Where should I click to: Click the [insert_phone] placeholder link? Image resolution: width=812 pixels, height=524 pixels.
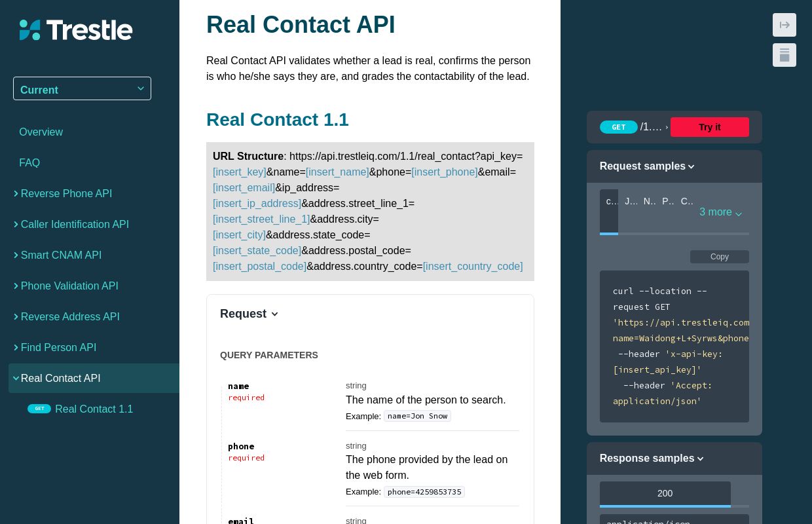click(445, 172)
